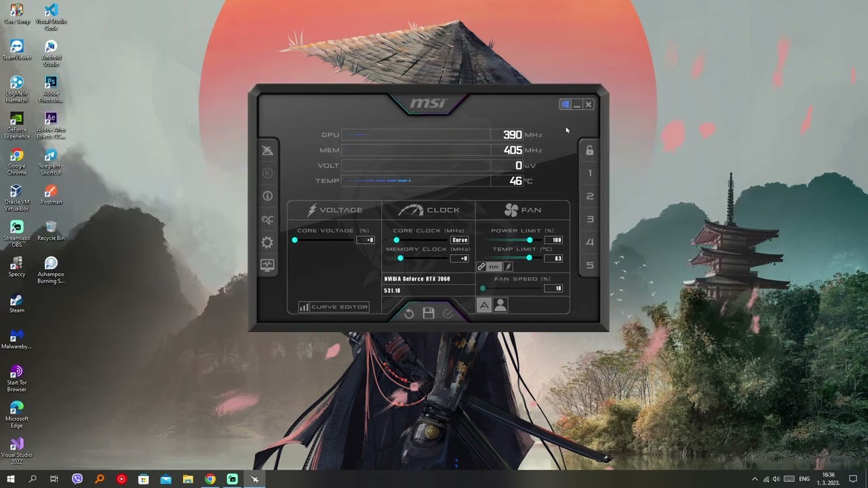
Task: Click the Temp Limit value field showing 83
Action: [x=553, y=258]
